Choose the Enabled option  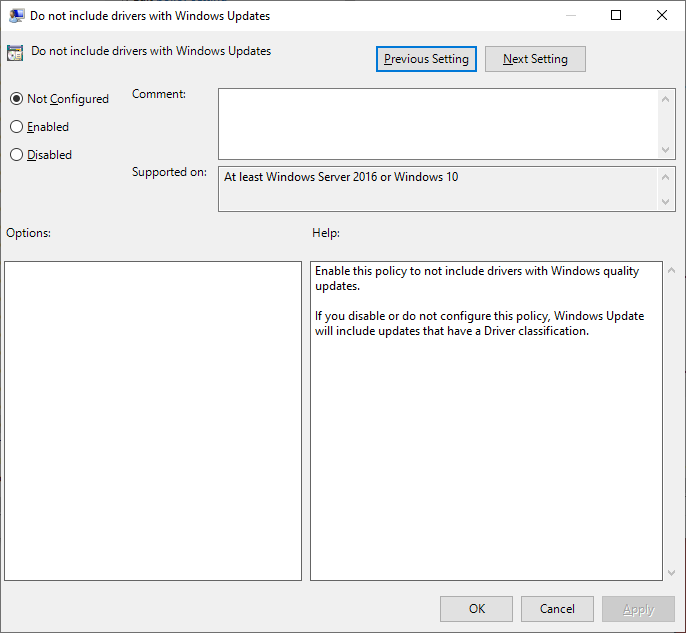(x=16, y=127)
